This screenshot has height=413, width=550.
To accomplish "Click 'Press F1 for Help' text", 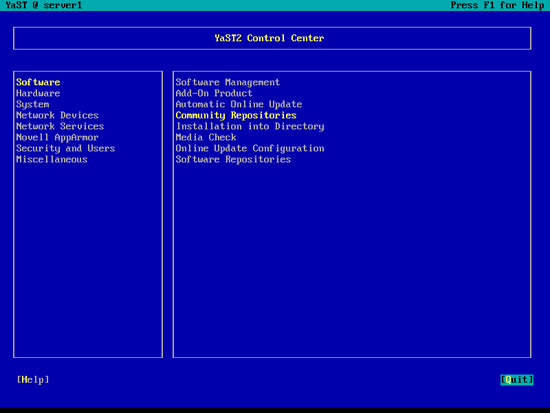I will [x=497, y=5].
